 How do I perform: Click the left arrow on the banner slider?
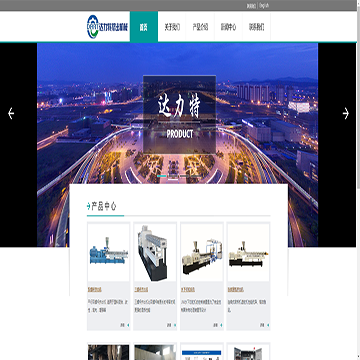(x=11, y=113)
